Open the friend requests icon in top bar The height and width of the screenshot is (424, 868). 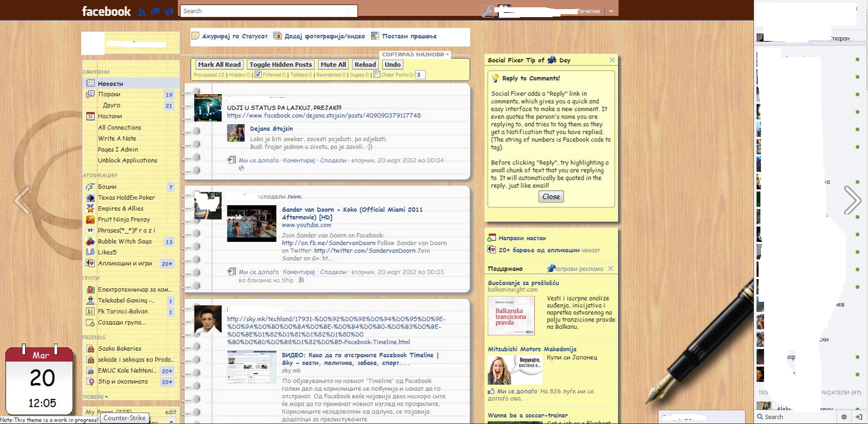pos(142,11)
